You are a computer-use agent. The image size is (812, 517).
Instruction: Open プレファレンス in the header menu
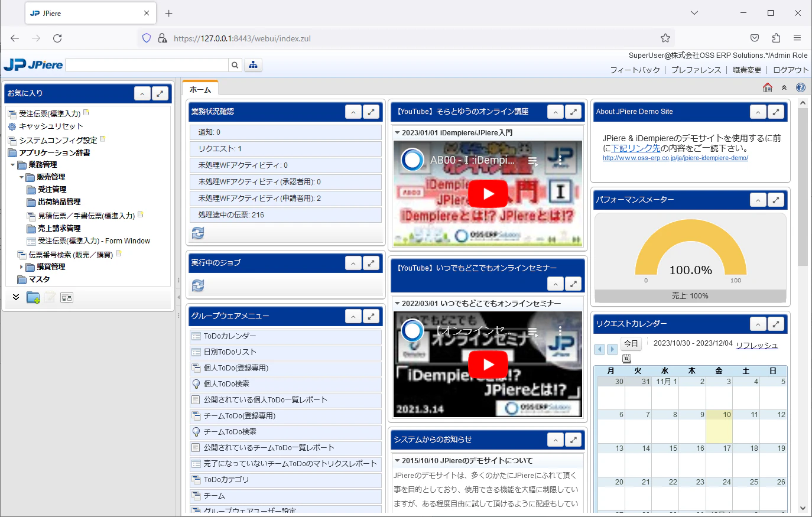click(x=696, y=70)
